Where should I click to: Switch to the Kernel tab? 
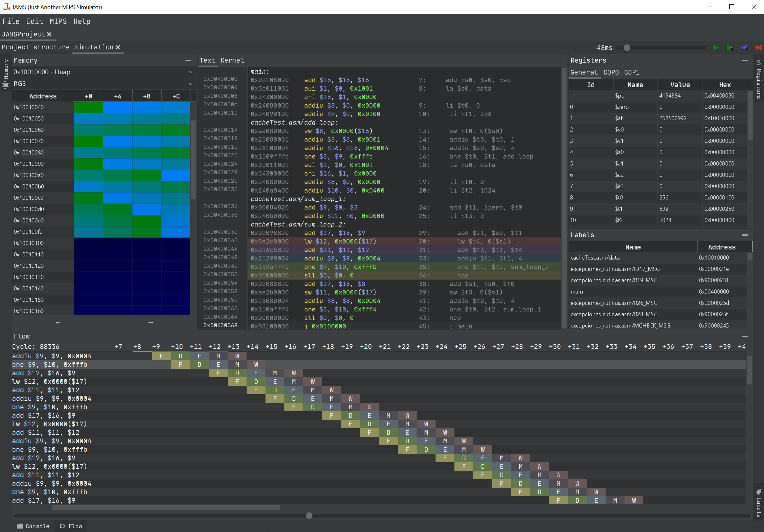(x=232, y=60)
